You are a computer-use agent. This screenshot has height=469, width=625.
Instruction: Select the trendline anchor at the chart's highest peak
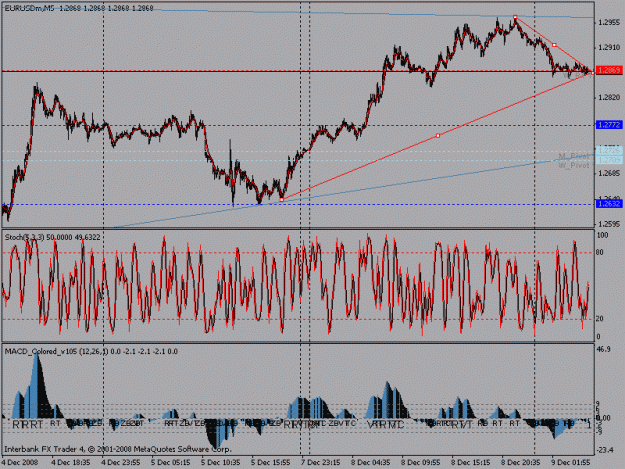pos(515,17)
